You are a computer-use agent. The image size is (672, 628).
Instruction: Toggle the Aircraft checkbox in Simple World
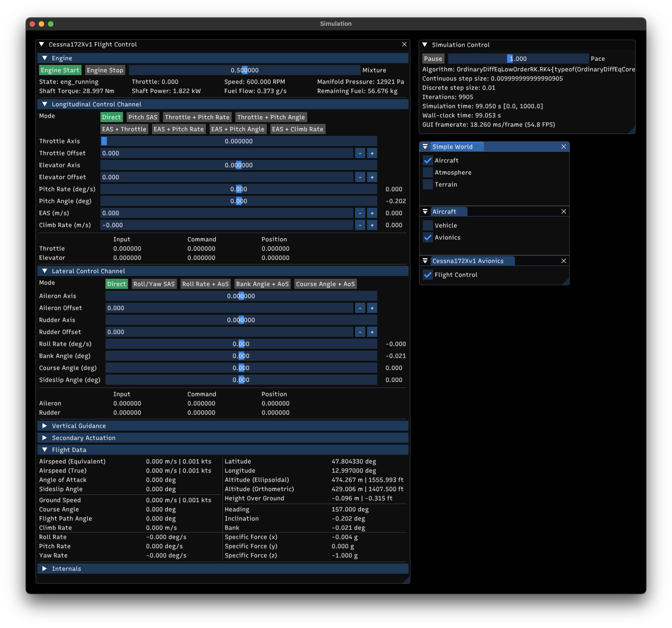click(428, 160)
